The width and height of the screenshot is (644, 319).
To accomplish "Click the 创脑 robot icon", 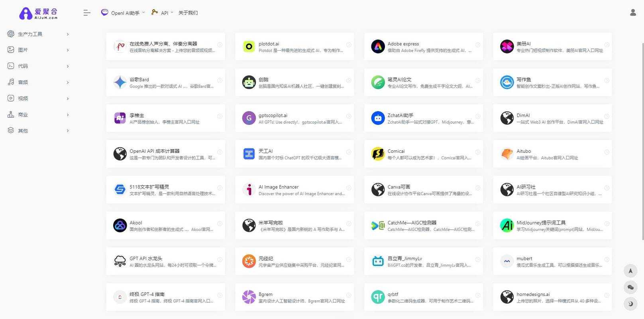I will (249, 82).
